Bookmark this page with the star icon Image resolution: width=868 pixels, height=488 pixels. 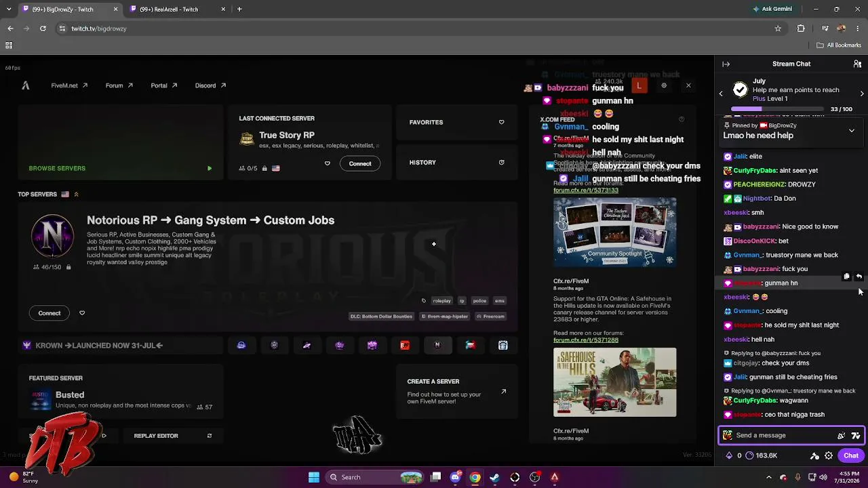(778, 28)
